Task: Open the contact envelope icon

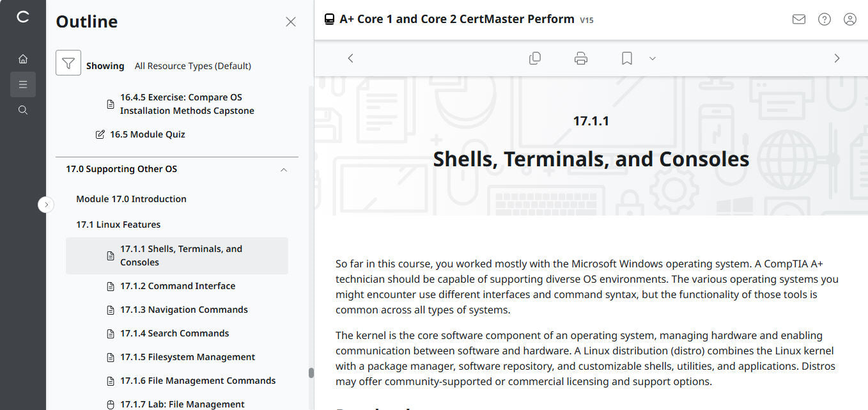Action: tap(798, 19)
